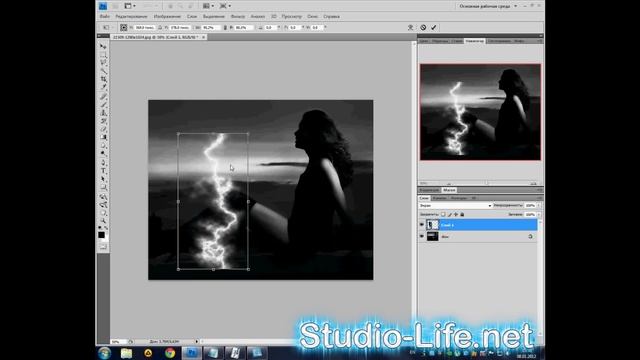Close the open document tab
Viewport: 640px width, 360px height.
click(203, 37)
